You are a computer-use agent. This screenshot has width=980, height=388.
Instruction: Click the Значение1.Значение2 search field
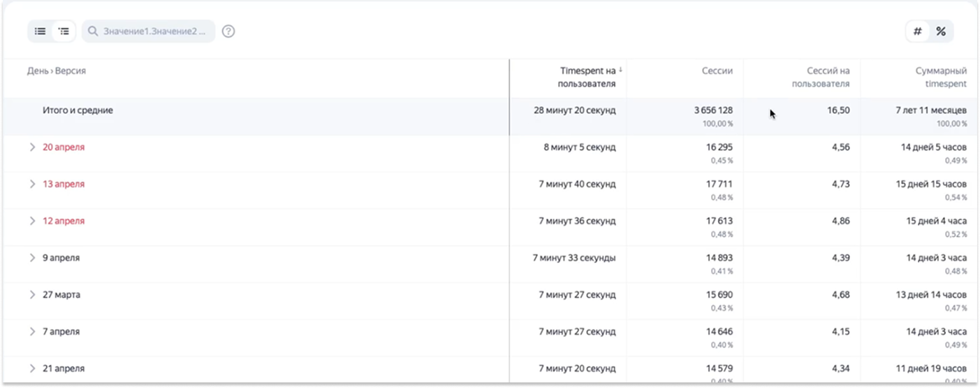pos(148,31)
